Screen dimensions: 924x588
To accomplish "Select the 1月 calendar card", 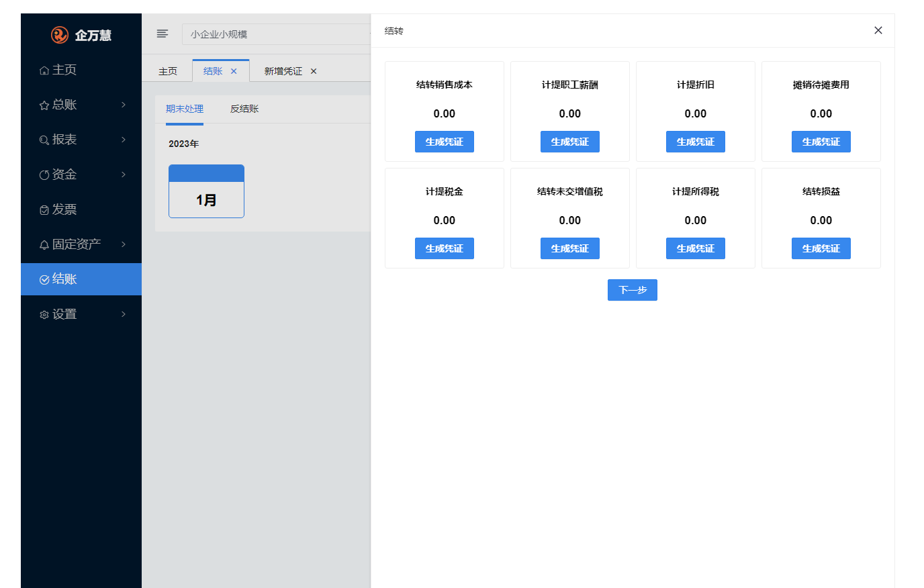I will coord(206,191).
